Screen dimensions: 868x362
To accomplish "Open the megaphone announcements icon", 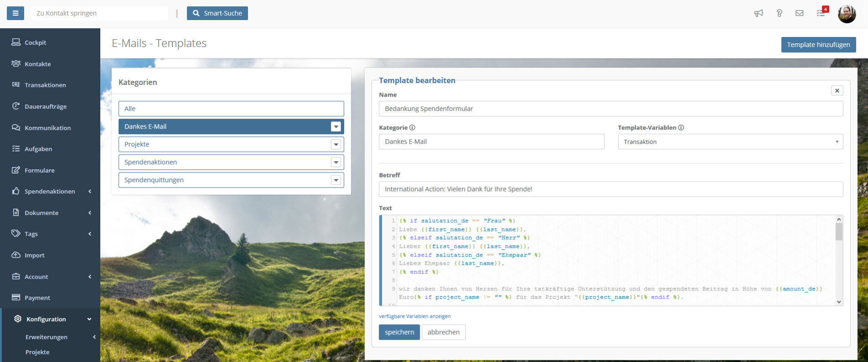I will [759, 13].
